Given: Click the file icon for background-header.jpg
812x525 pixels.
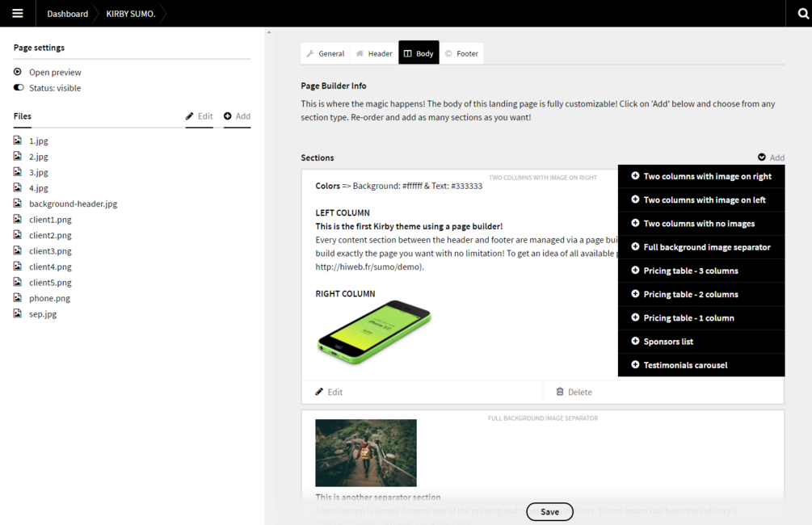Looking at the screenshot, I should tap(18, 203).
